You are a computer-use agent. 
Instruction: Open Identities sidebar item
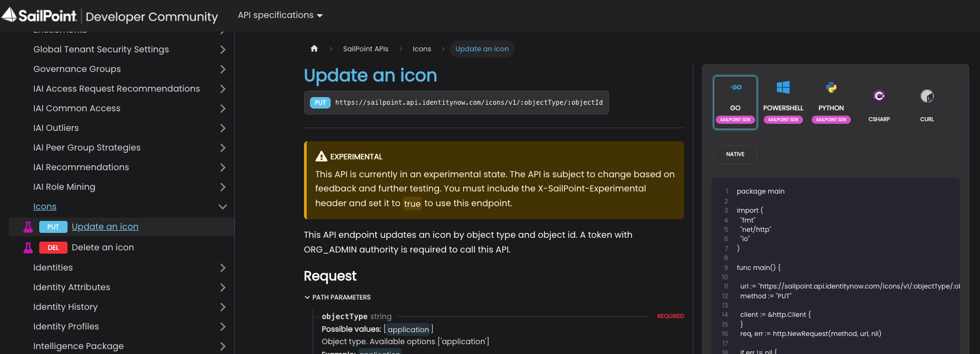pyautogui.click(x=53, y=268)
